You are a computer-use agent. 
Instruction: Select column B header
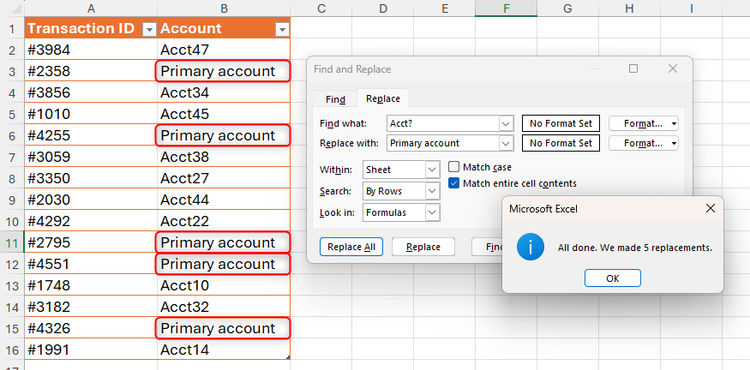point(224,8)
